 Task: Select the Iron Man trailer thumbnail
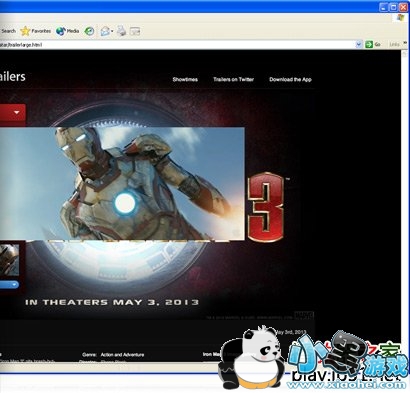point(9,260)
